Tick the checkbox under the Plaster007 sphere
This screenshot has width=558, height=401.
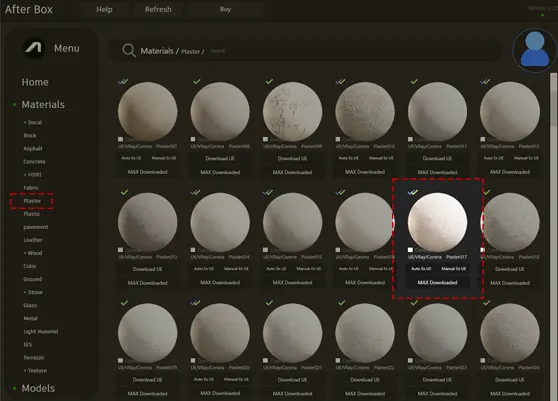[x=121, y=139]
